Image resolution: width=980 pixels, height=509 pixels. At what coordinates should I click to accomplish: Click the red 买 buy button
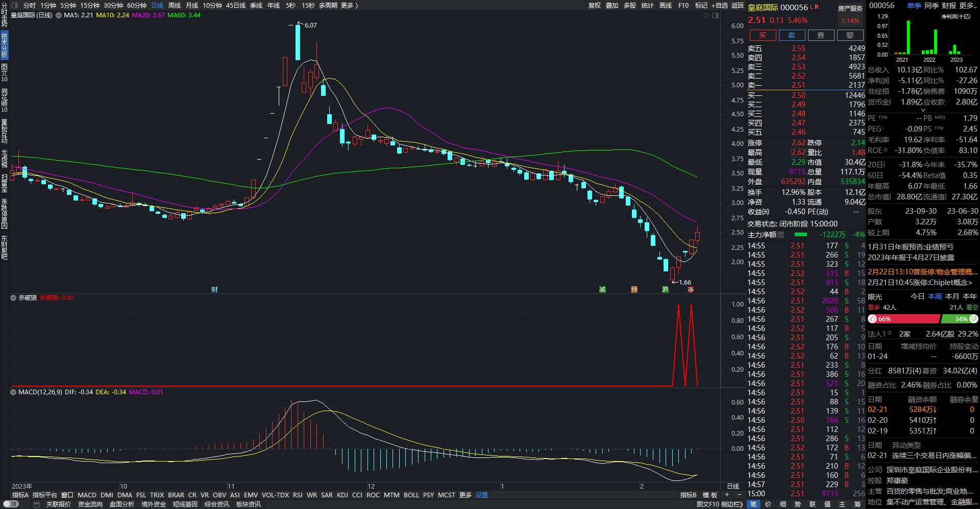tap(763, 35)
